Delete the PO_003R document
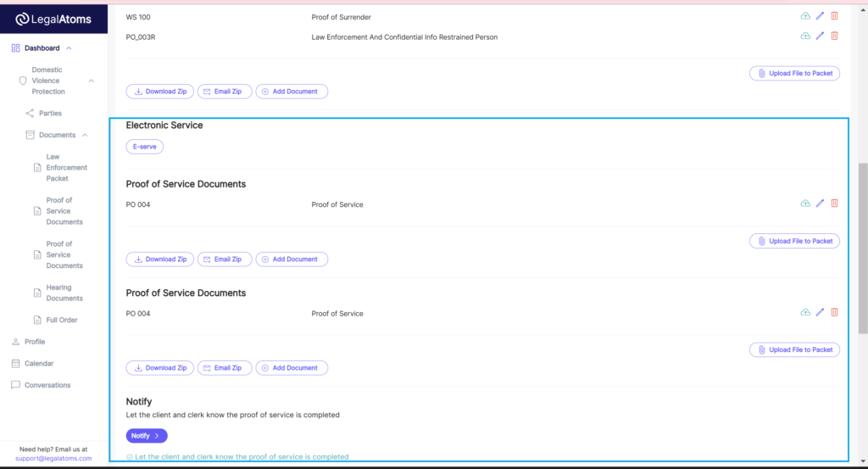 click(834, 36)
